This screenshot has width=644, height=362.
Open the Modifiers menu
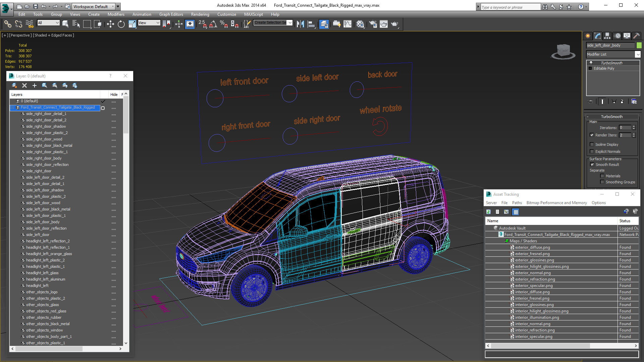coord(116,14)
